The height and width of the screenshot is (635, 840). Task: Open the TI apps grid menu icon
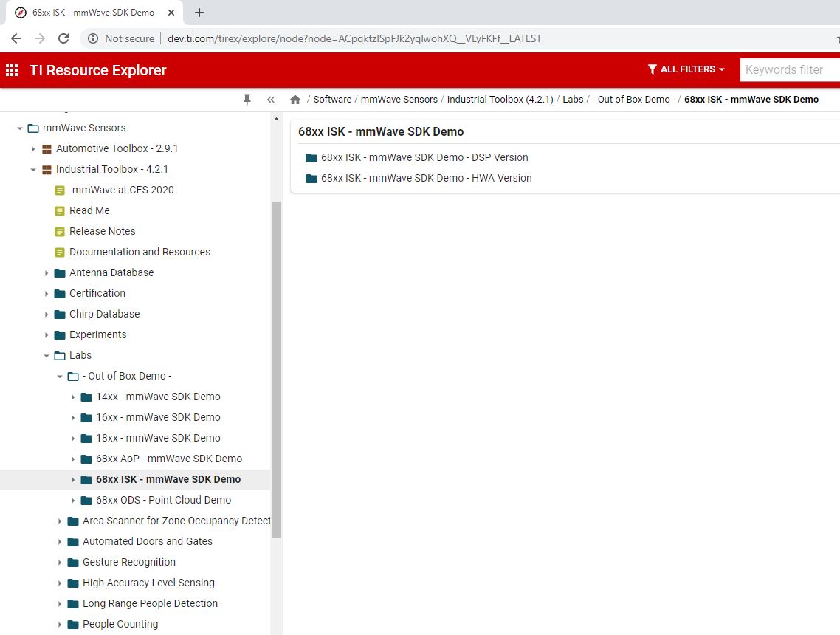[x=12, y=70]
